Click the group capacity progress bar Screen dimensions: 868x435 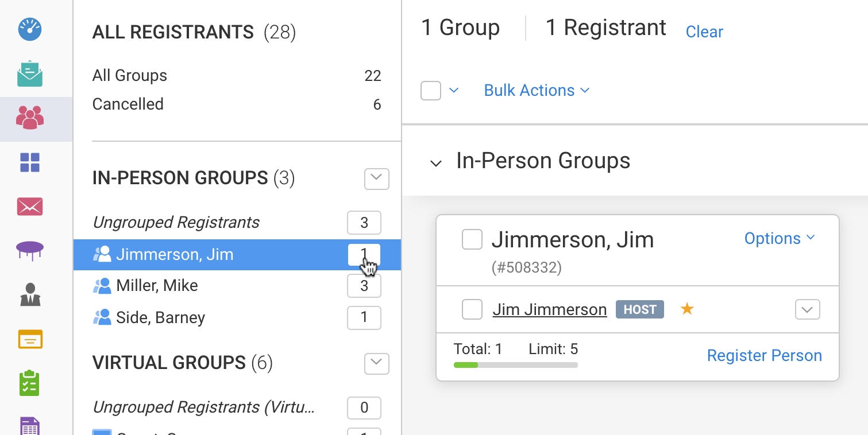point(515,365)
